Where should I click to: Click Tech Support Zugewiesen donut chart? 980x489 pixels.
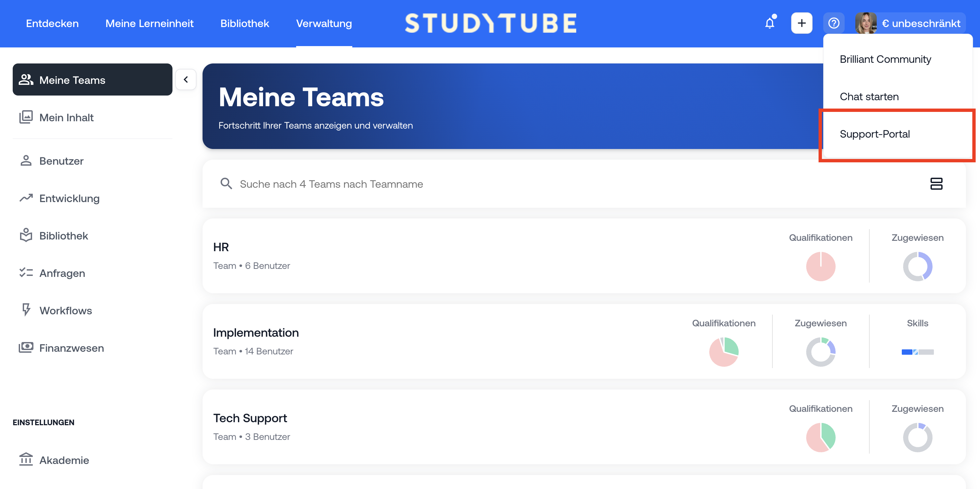coord(917,437)
